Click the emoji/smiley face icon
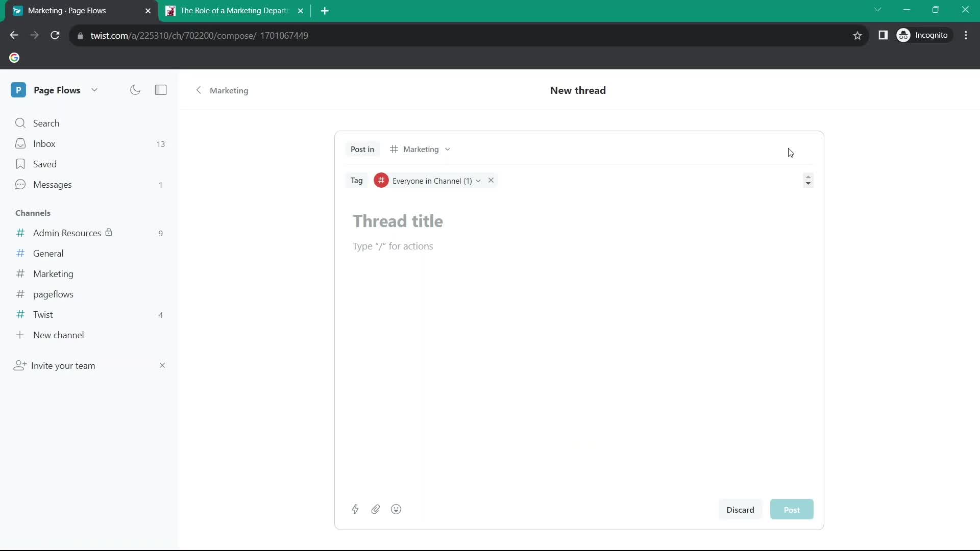Viewport: 980px width, 551px height. click(396, 509)
